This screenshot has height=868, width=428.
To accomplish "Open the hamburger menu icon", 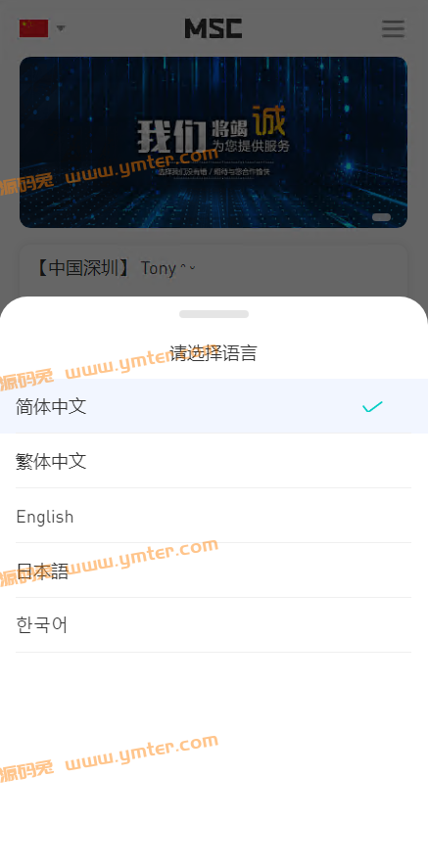I will pyautogui.click(x=393, y=28).
